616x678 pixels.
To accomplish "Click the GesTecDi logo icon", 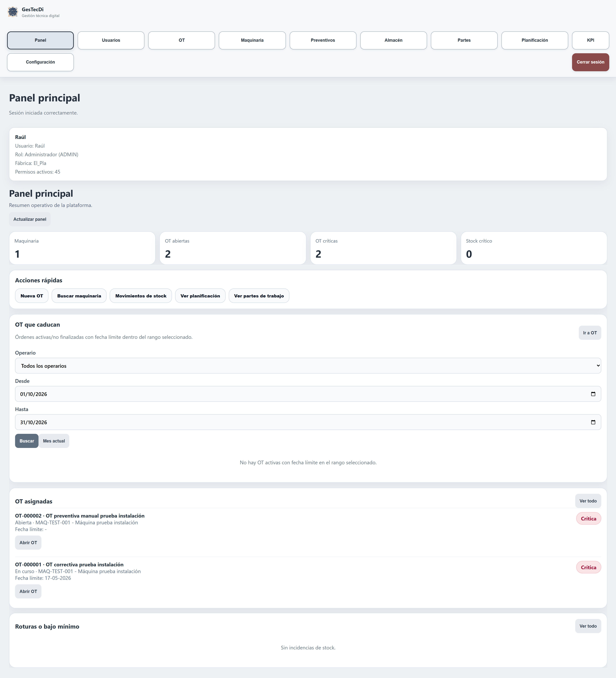I will 13,12.
